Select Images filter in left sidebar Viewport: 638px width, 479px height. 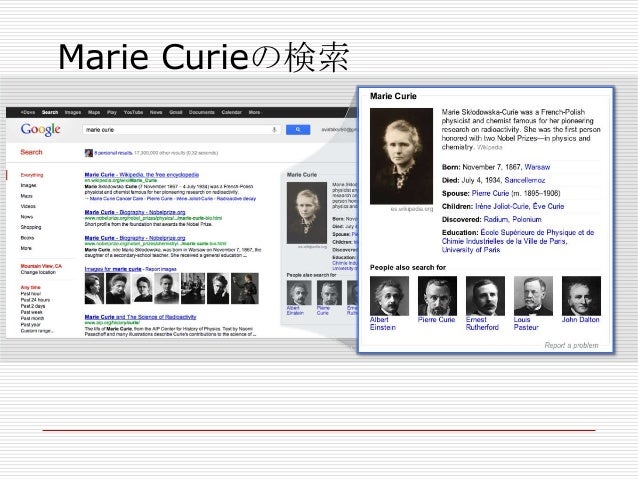28,185
